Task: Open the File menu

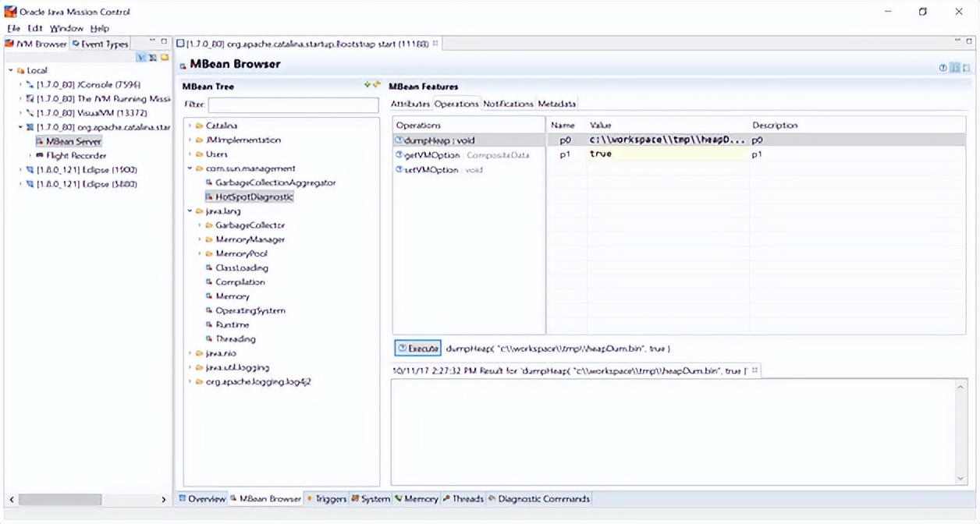Action: coord(13,28)
